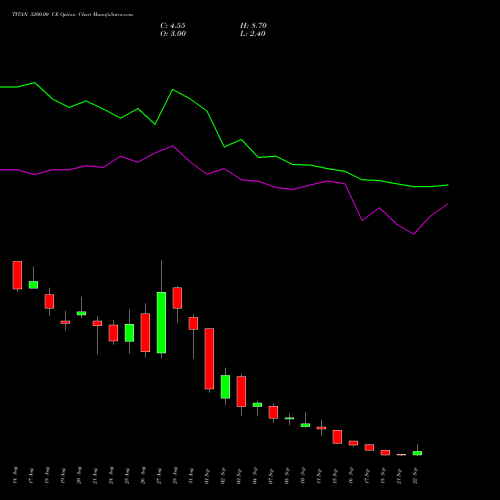Click the red candle for 14 Aug
Viewport: 500px width, 500px height.
point(17,275)
